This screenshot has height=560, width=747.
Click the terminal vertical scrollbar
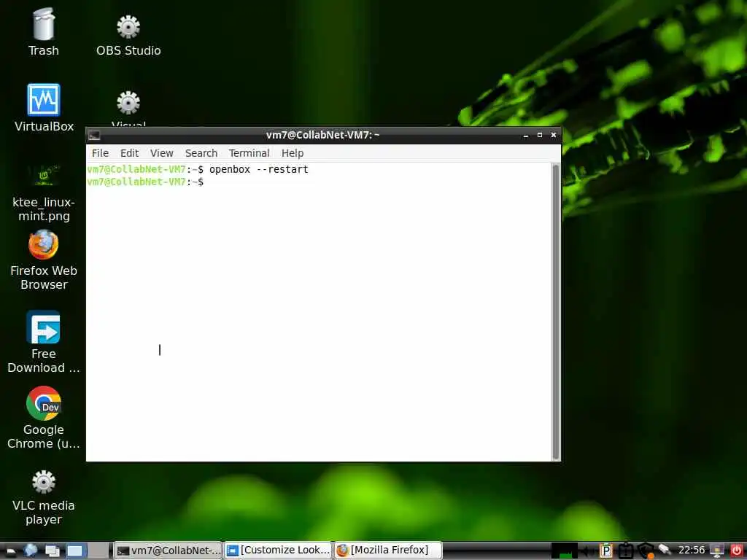[x=555, y=311]
